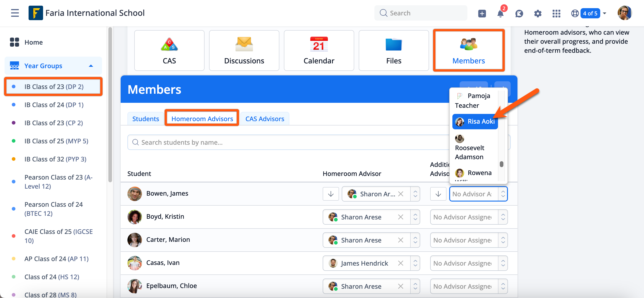Collapse the Year Groups section

[x=91, y=66]
